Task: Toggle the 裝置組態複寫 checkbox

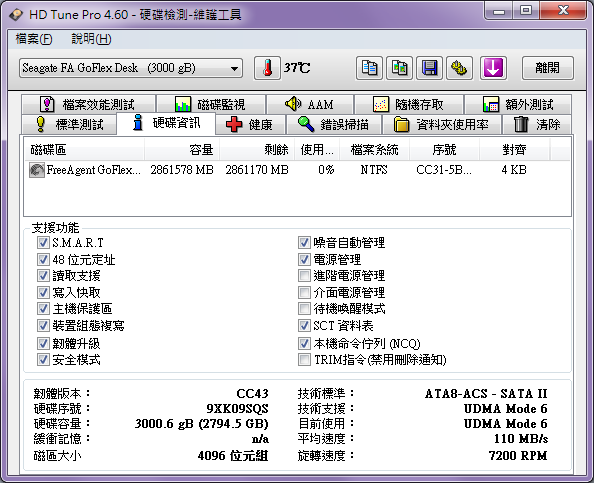Action: click(x=43, y=325)
